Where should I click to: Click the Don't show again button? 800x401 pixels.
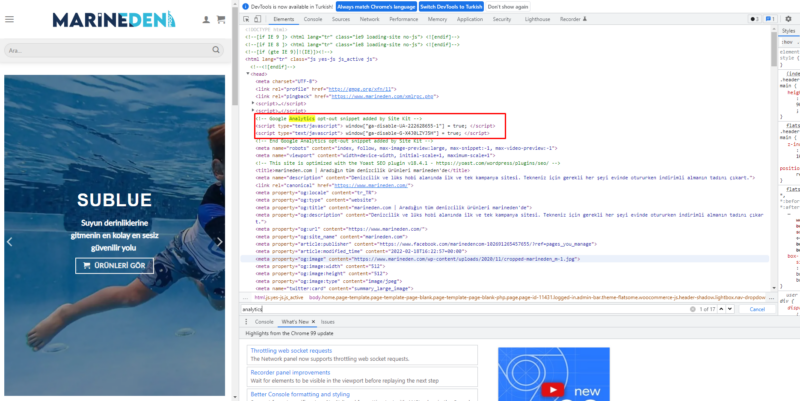tap(508, 7)
